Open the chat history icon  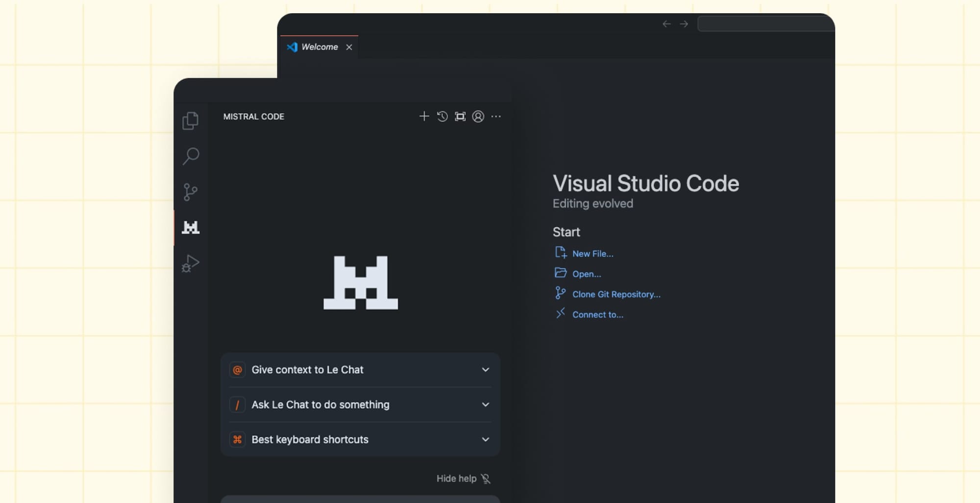(441, 117)
